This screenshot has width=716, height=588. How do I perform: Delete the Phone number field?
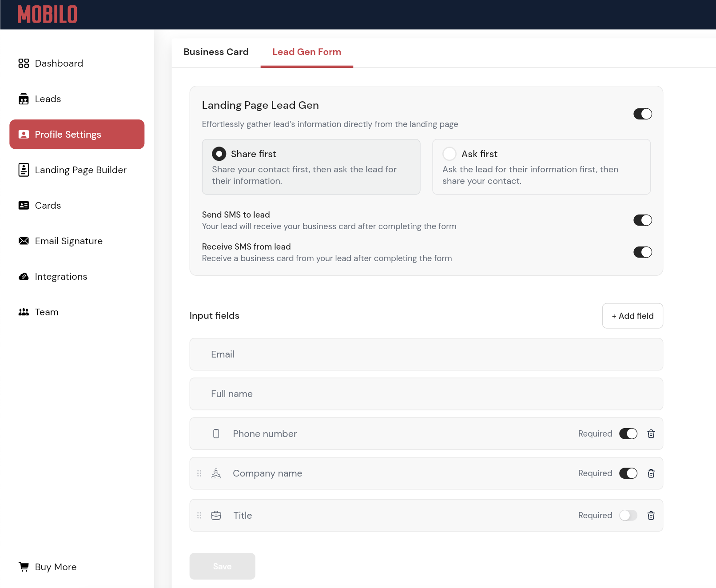651,434
